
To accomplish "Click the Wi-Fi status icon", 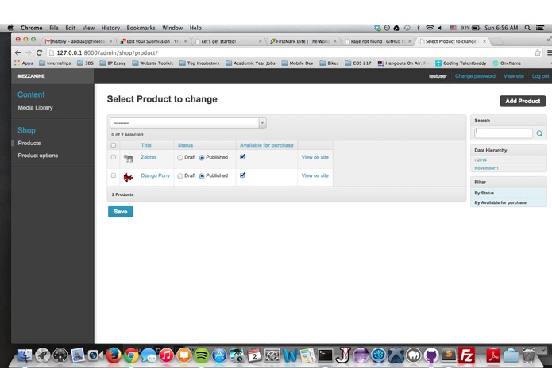I will click(x=430, y=28).
